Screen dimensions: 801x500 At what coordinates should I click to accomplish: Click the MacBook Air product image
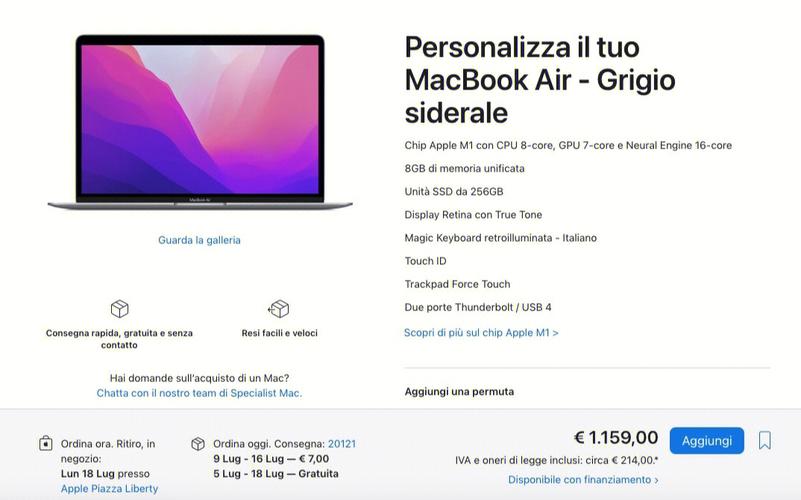pos(200,123)
